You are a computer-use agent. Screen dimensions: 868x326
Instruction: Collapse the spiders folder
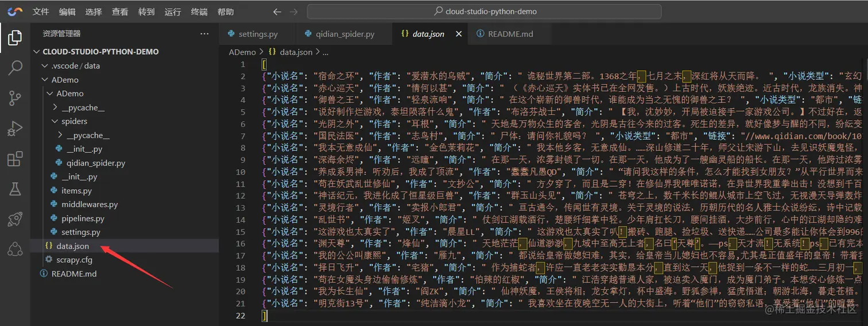pos(125,121)
